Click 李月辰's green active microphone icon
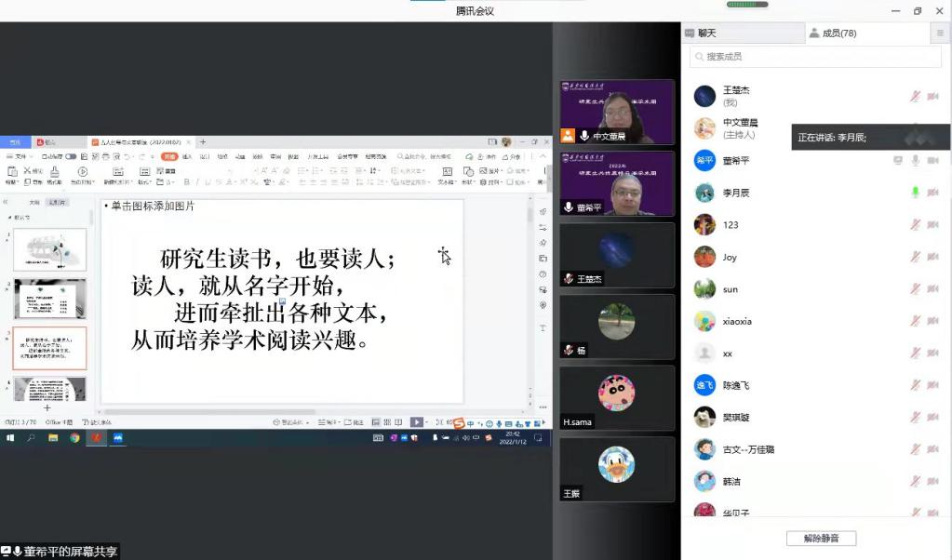 pos(916,193)
